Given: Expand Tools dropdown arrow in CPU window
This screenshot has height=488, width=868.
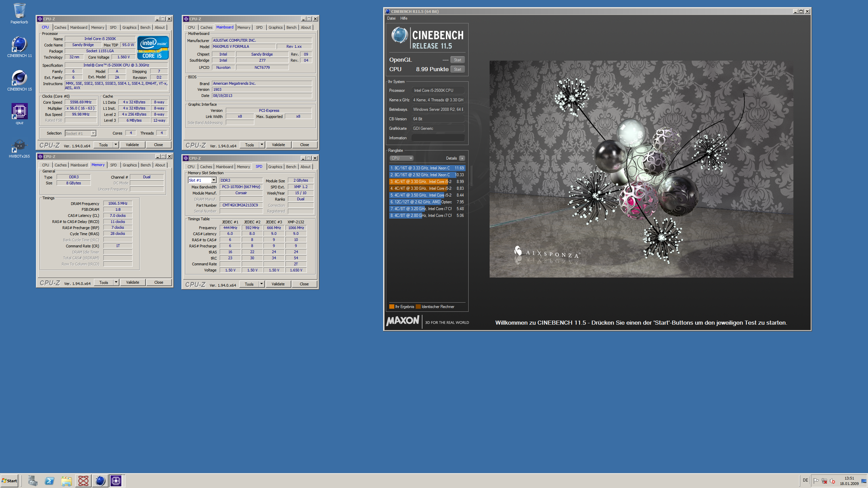Looking at the screenshot, I should click(116, 145).
